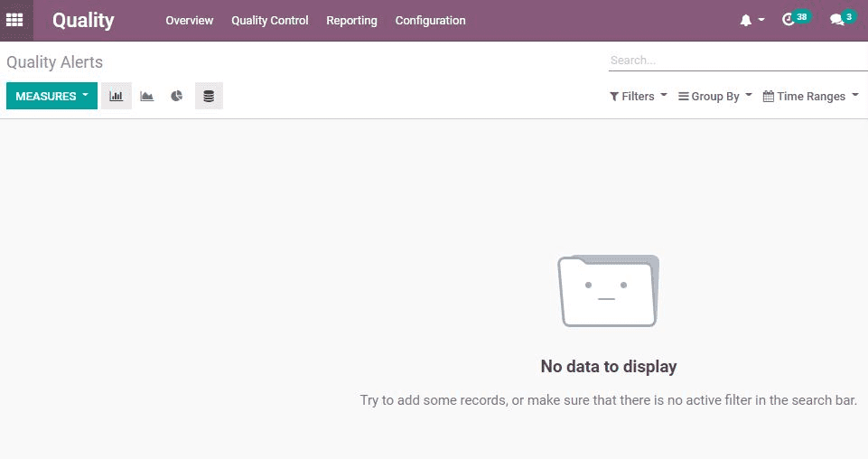Open conversations icon with 3 badge
The height and width of the screenshot is (459, 868).
[843, 19]
